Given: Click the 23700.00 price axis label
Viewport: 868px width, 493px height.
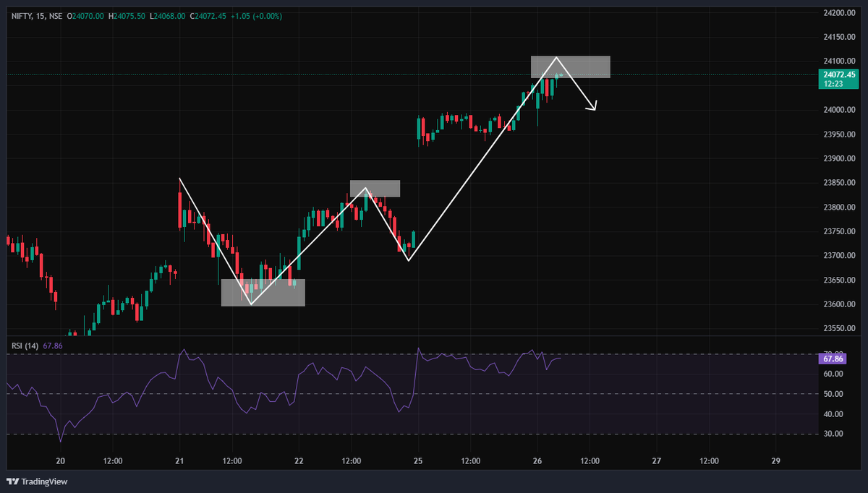Looking at the screenshot, I should pos(839,256).
